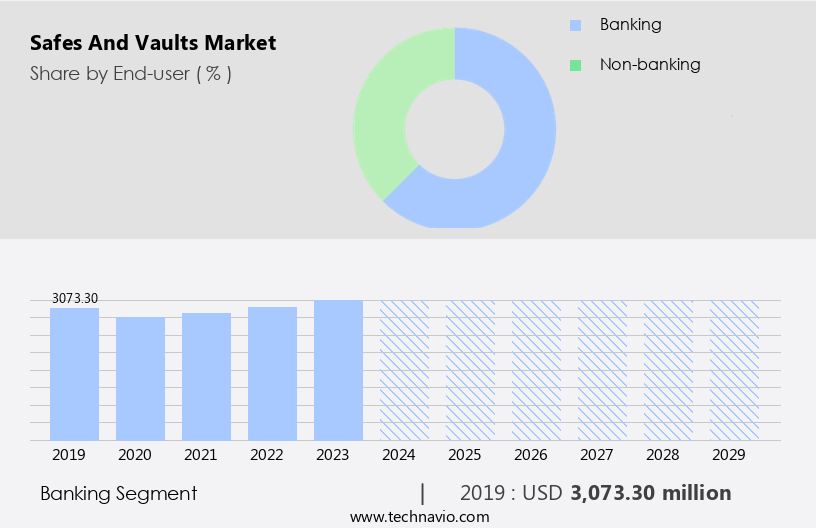Click the 2025 hatched forecast bar
This screenshot has width=816, height=528.
coord(470,370)
